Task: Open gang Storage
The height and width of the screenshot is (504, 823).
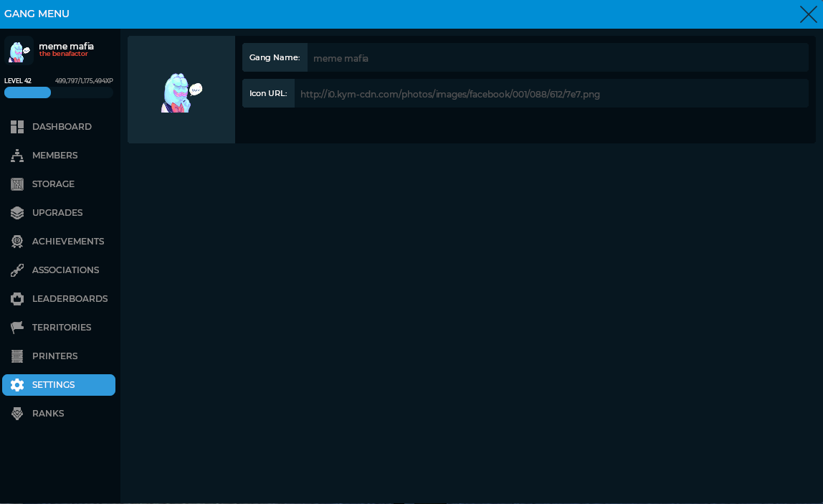Action: (x=59, y=184)
